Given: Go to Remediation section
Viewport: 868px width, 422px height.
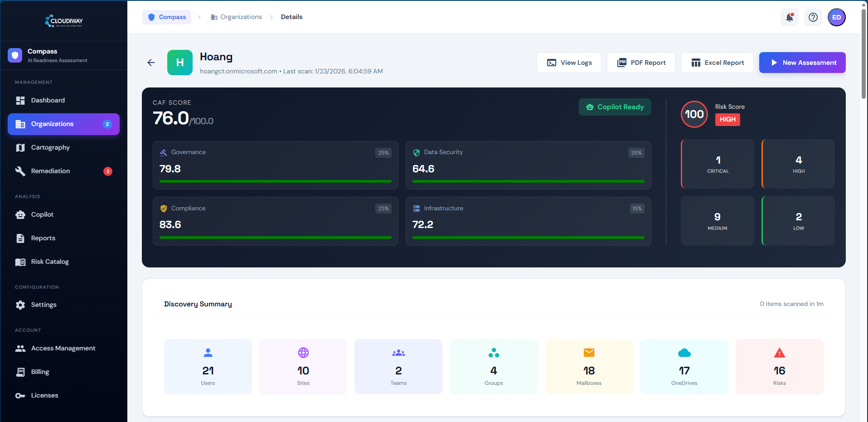Looking at the screenshot, I should click(63, 171).
